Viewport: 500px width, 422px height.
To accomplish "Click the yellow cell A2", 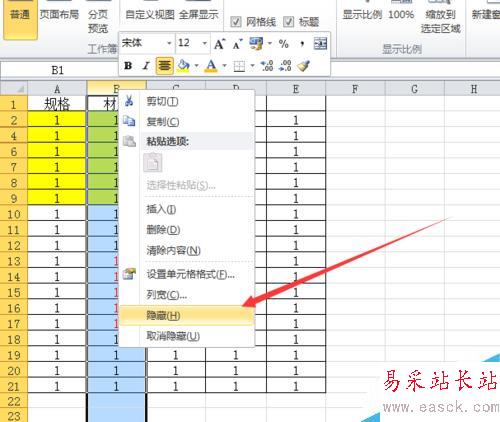I will point(57,120).
